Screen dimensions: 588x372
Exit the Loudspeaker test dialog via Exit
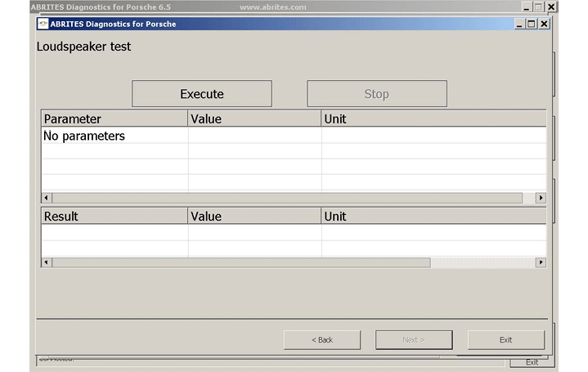(x=505, y=339)
